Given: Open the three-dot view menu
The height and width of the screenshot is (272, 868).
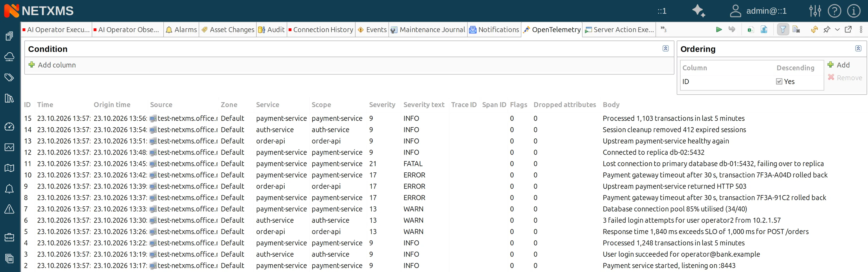Looking at the screenshot, I should (x=861, y=30).
